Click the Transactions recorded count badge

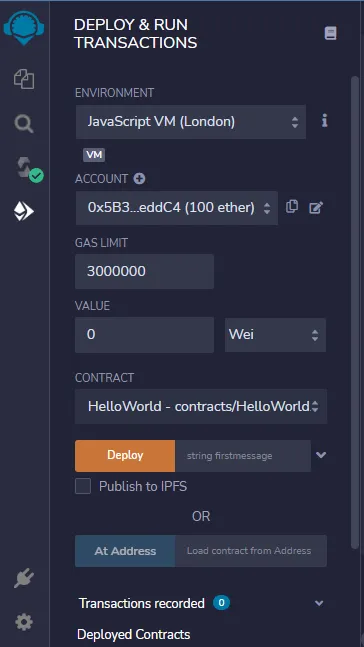click(221, 603)
